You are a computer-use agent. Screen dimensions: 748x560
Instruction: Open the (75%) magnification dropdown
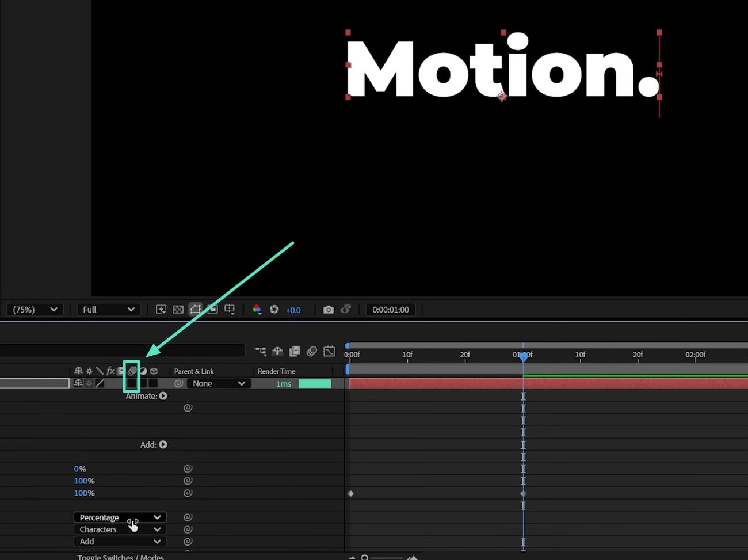[x=35, y=310]
